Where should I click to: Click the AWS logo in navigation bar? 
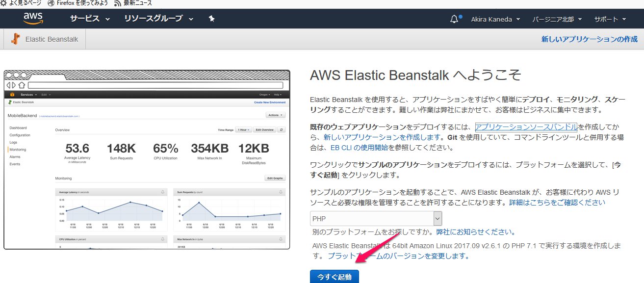(x=33, y=19)
